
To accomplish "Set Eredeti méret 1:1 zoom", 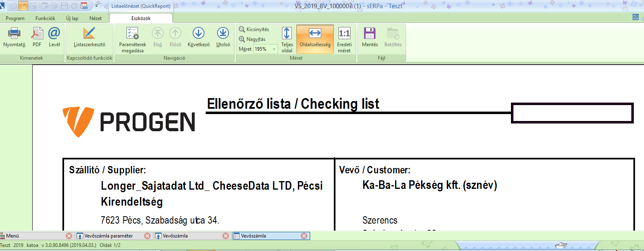I will pyautogui.click(x=344, y=40).
